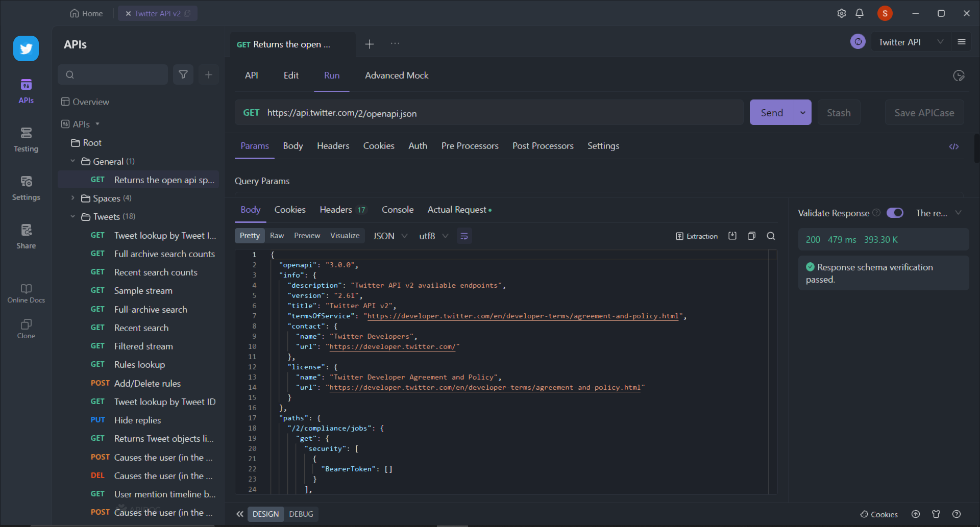The image size is (980, 527).
Task: Select Pretty response view
Action: click(x=250, y=236)
